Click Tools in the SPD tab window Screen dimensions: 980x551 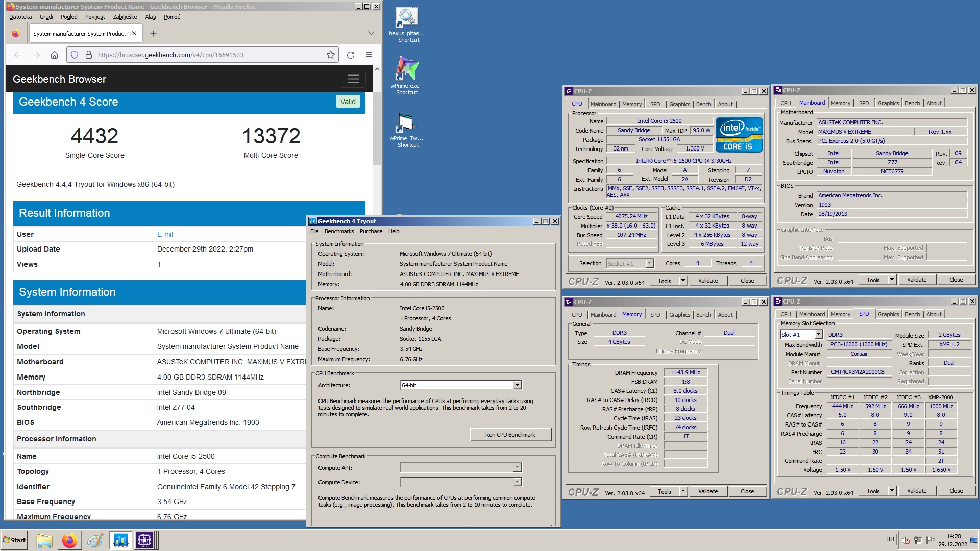point(873,491)
